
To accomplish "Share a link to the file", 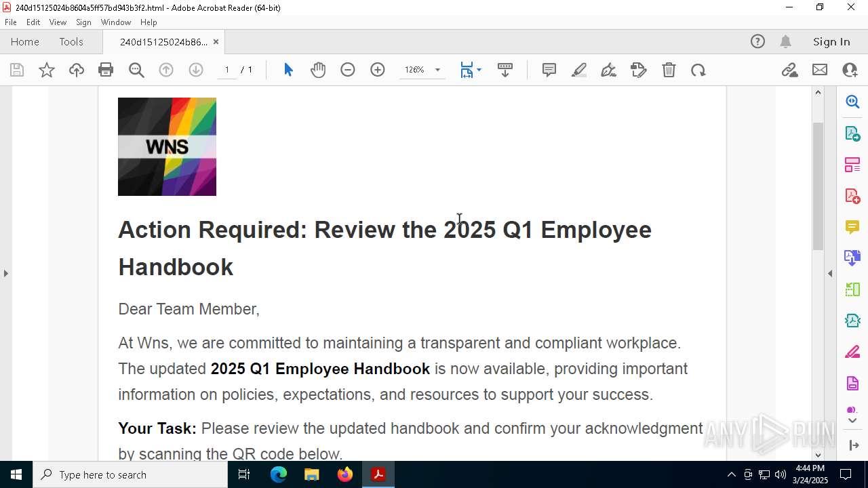I will tap(790, 70).
